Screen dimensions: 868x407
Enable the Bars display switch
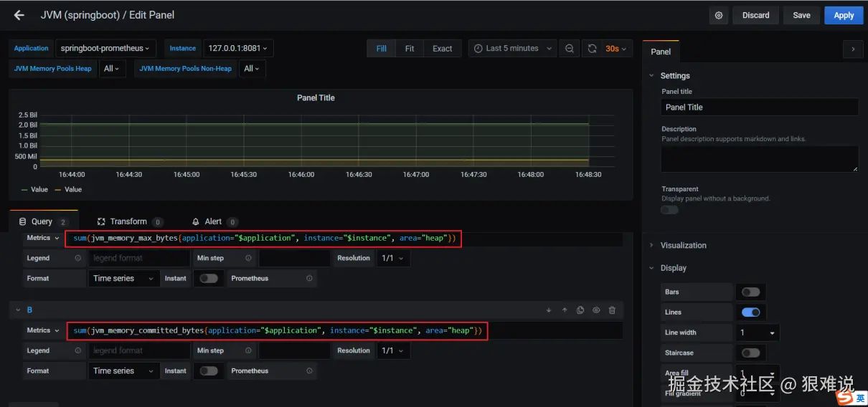point(750,292)
